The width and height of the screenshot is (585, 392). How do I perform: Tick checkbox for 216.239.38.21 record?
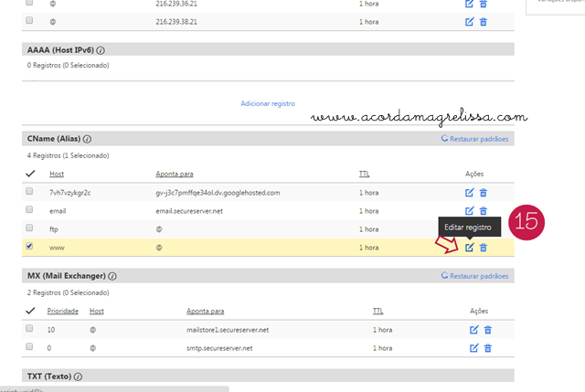(x=29, y=20)
